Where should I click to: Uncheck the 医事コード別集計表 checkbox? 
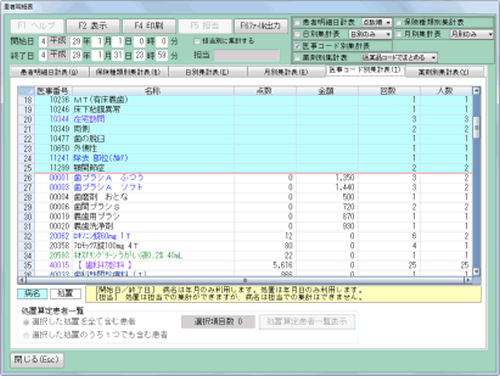298,46
